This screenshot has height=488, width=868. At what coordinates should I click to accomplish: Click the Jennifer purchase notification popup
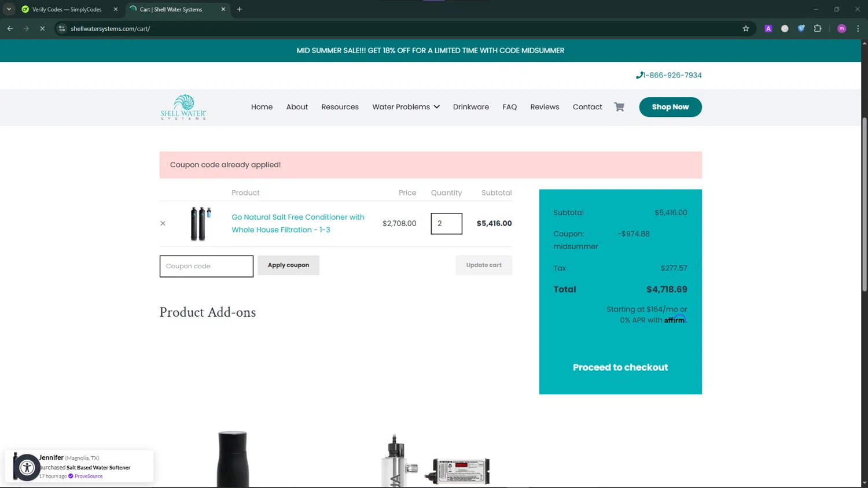[x=79, y=466]
